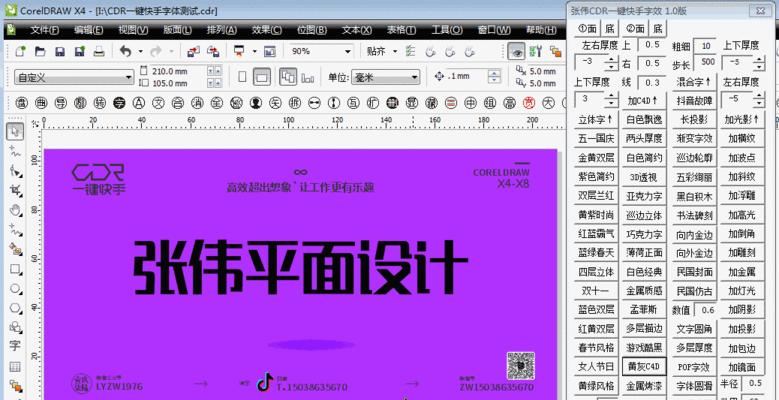779x400 pixels.
Task: Click the nudge offset stepper arrows
Action: (494, 77)
